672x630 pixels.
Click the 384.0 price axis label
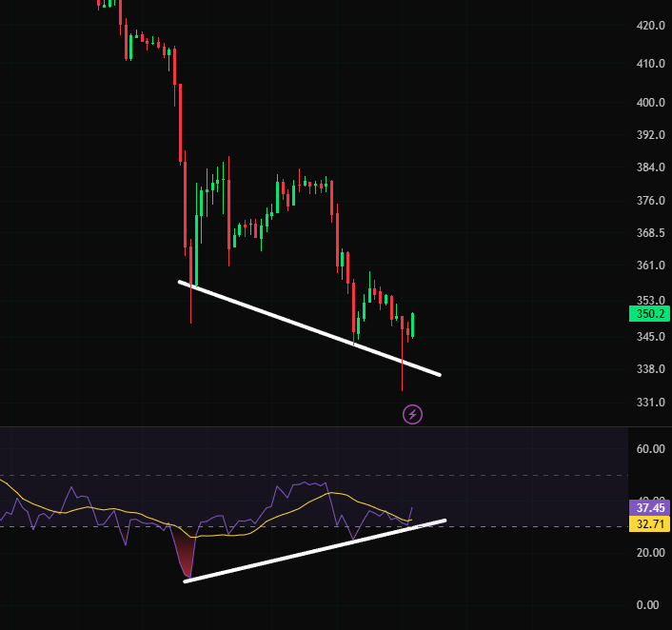650,167
